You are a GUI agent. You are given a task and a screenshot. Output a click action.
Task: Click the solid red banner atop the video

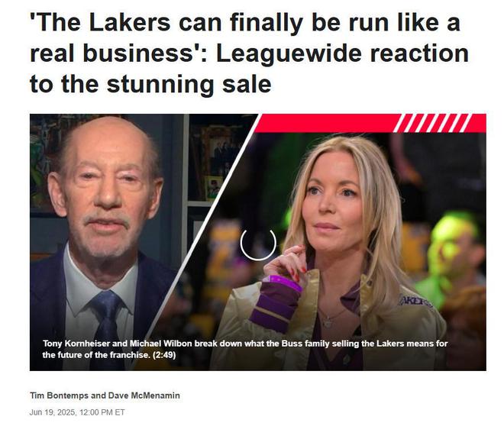point(325,123)
